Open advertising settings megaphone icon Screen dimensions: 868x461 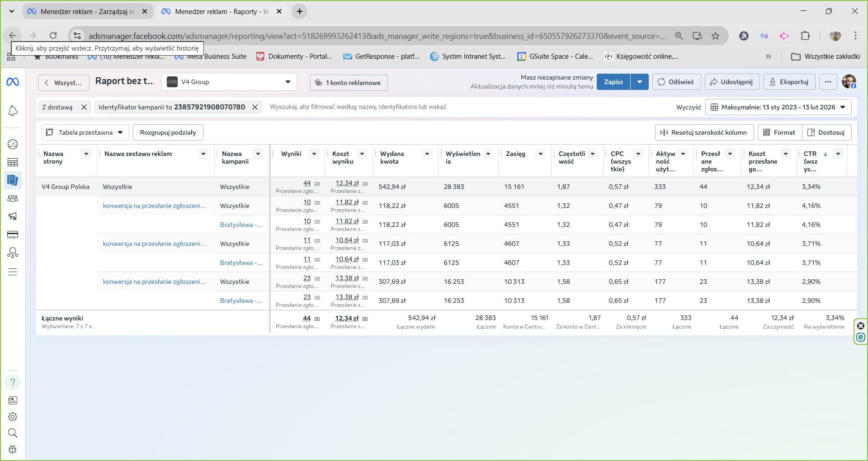[x=13, y=216]
